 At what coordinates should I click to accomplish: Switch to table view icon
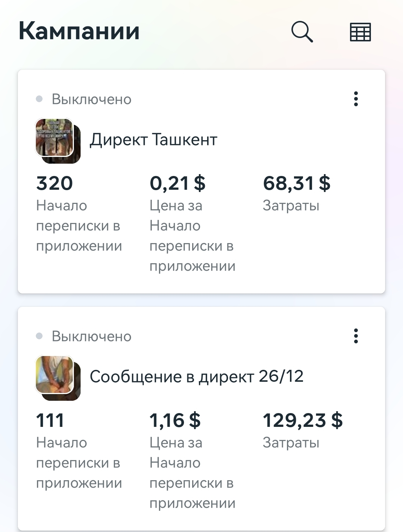(x=360, y=32)
